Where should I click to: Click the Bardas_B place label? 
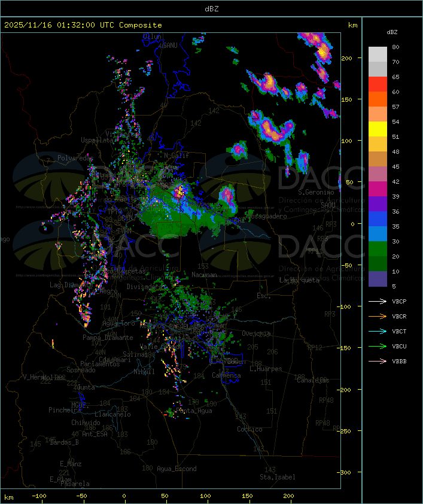click(64, 442)
